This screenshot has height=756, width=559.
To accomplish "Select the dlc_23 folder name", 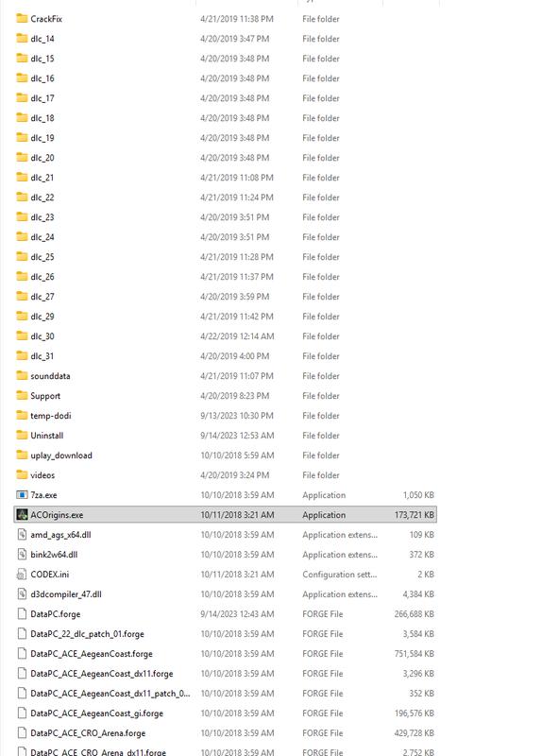I will point(42,217).
